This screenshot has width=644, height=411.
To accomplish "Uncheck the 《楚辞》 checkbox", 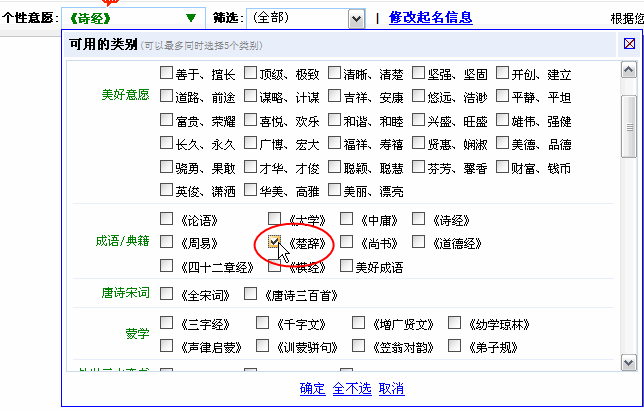I will tap(275, 242).
